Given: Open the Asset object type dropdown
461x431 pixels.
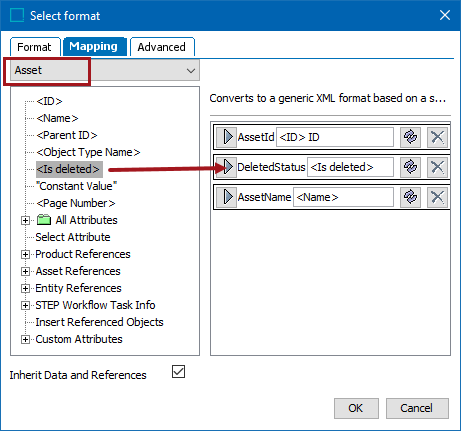Looking at the screenshot, I should pos(105,70).
